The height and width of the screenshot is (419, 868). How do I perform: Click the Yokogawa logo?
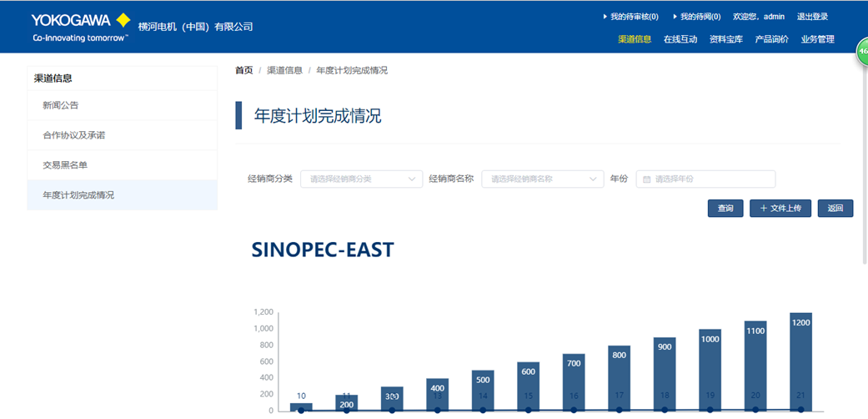(x=81, y=27)
